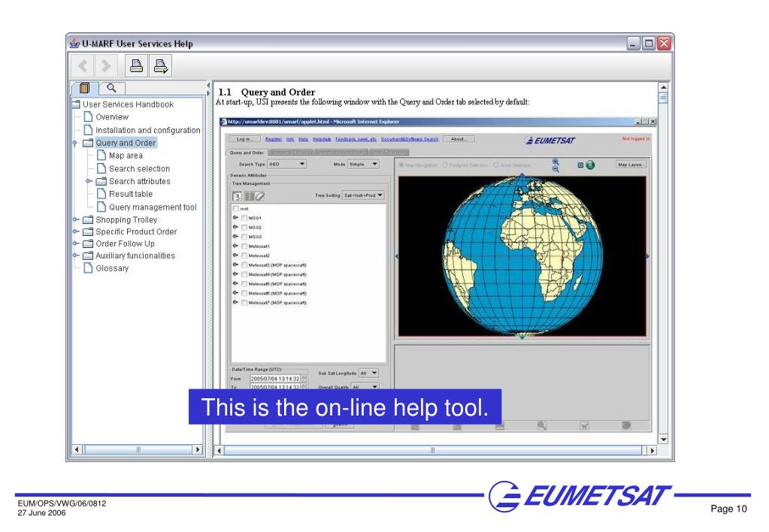Select the Area Selection radio button
Image resolution: width=769 pixels, height=532 pixels.
tap(496, 165)
